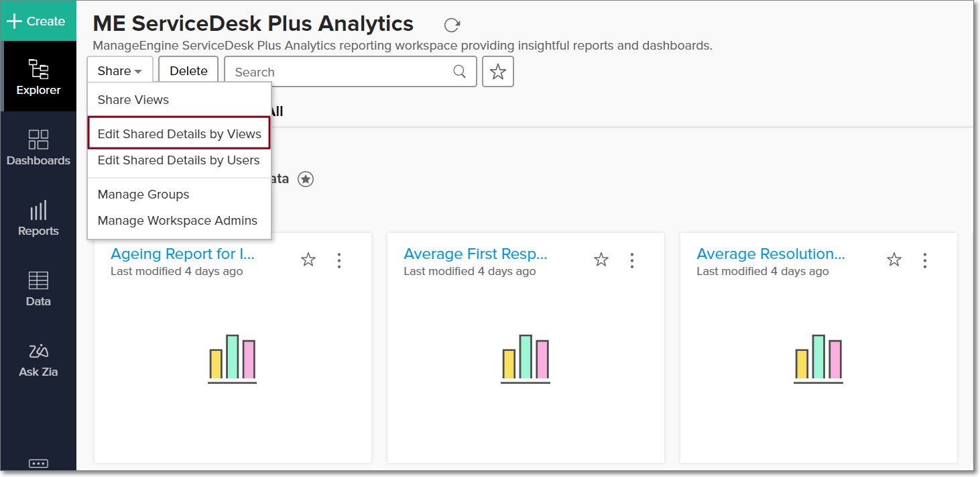Image resolution: width=980 pixels, height=477 pixels.
Task: Select Edit Shared Details by Views
Action: coord(179,134)
